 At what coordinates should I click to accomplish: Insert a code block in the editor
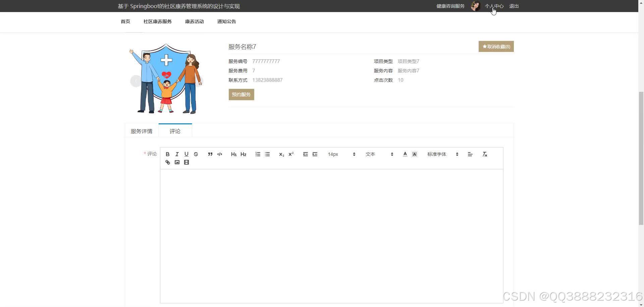click(220, 154)
